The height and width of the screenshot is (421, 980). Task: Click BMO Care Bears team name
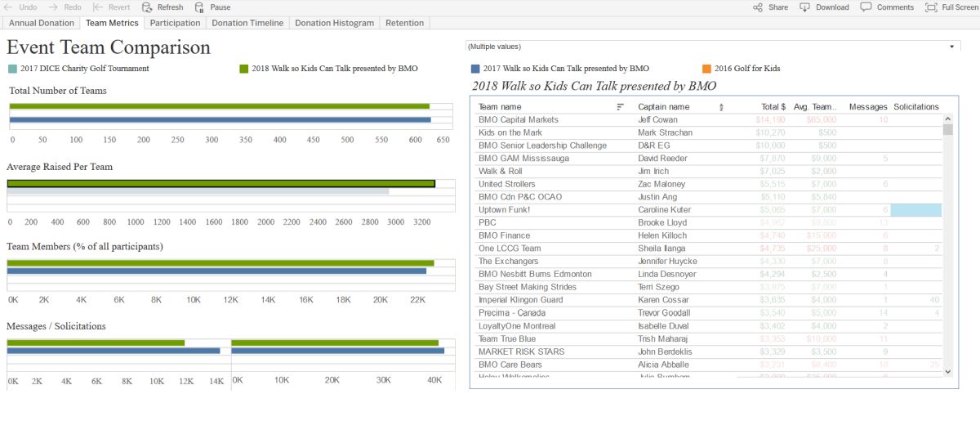tap(510, 365)
